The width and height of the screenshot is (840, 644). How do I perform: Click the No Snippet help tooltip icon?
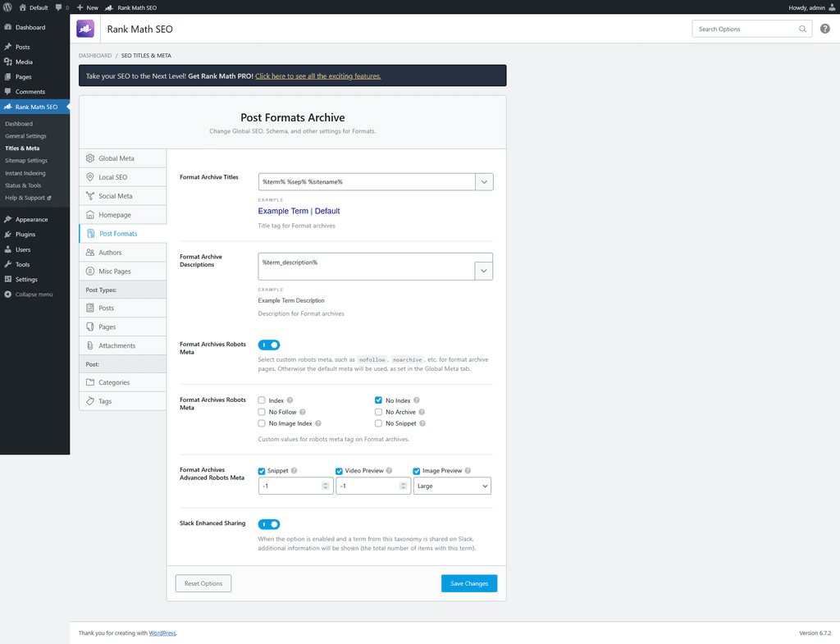[x=422, y=423]
